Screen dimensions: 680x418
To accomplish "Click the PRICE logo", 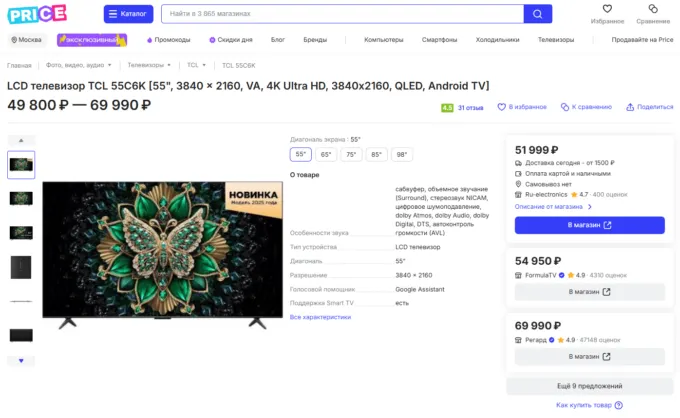I will [37, 14].
